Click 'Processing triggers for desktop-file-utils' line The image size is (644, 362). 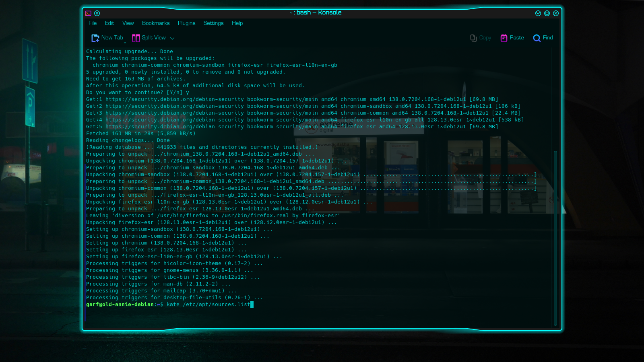(x=175, y=298)
